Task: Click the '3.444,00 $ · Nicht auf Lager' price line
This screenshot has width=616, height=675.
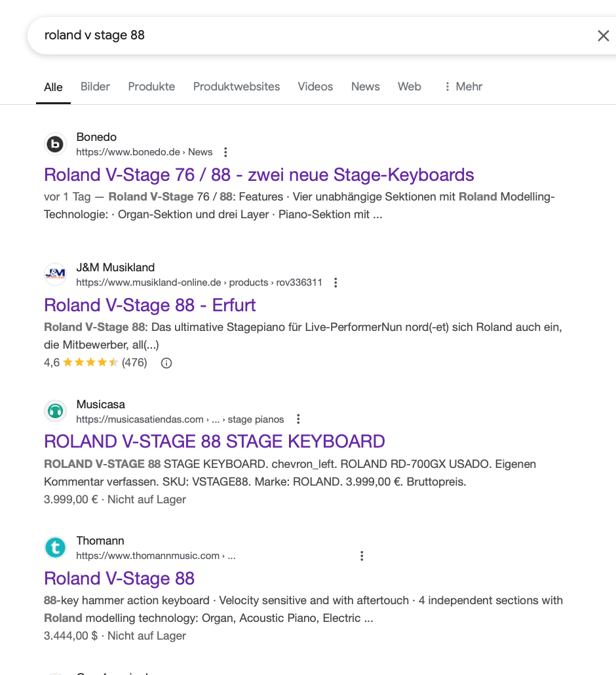Action: 115,636
